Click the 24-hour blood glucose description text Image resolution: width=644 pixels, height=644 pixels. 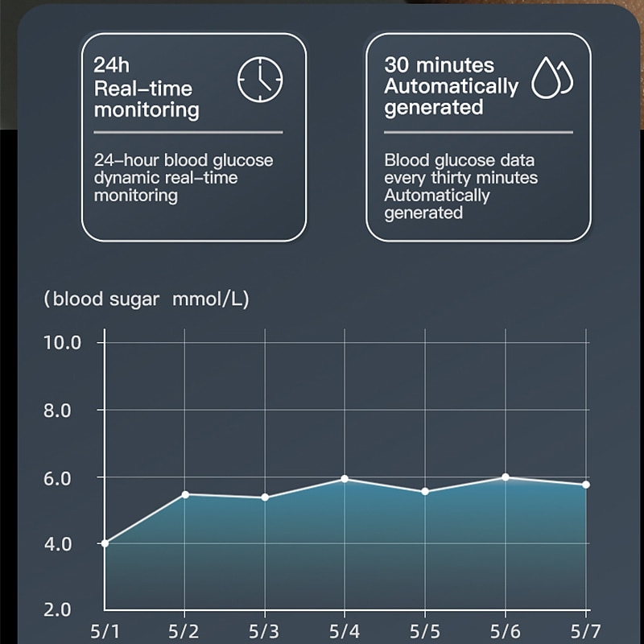pyautogui.click(x=184, y=178)
